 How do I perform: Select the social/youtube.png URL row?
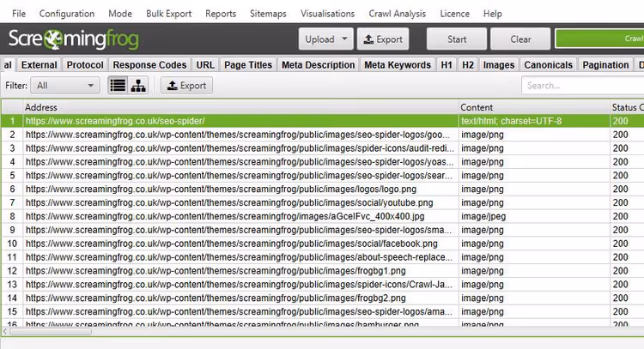pos(322,202)
